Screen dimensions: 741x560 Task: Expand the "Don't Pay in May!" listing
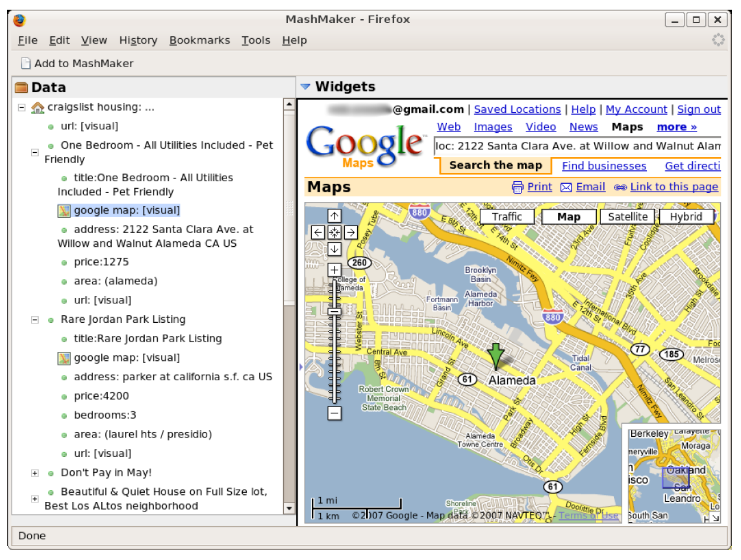pyautogui.click(x=35, y=473)
